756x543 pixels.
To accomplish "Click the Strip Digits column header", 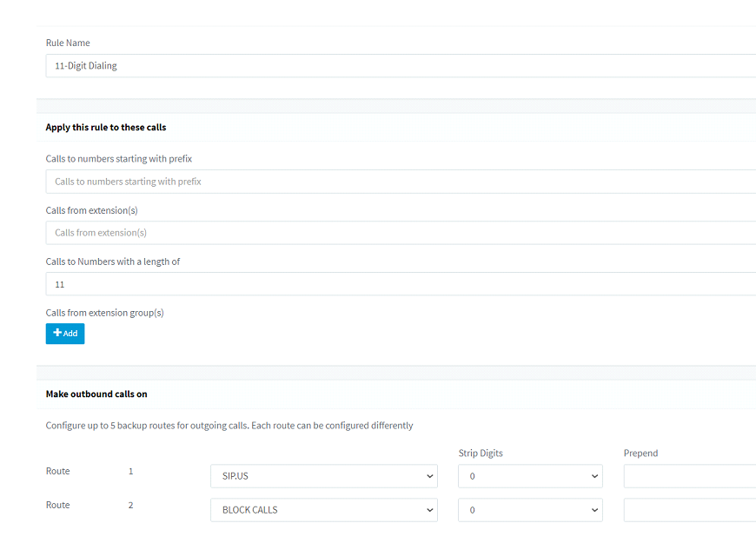I will [481, 453].
